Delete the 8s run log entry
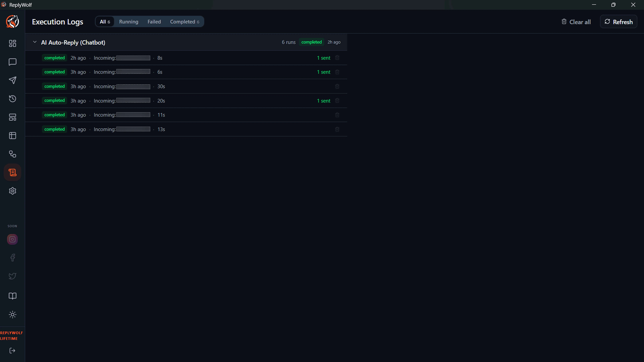The height and width of the screenshot is (362, 644). click(x=337, y=58)
